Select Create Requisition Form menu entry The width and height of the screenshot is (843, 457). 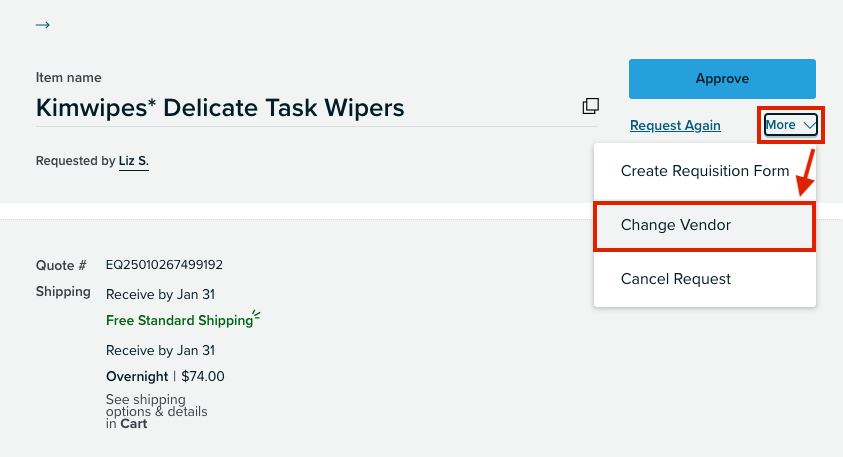tap(704, 171)
